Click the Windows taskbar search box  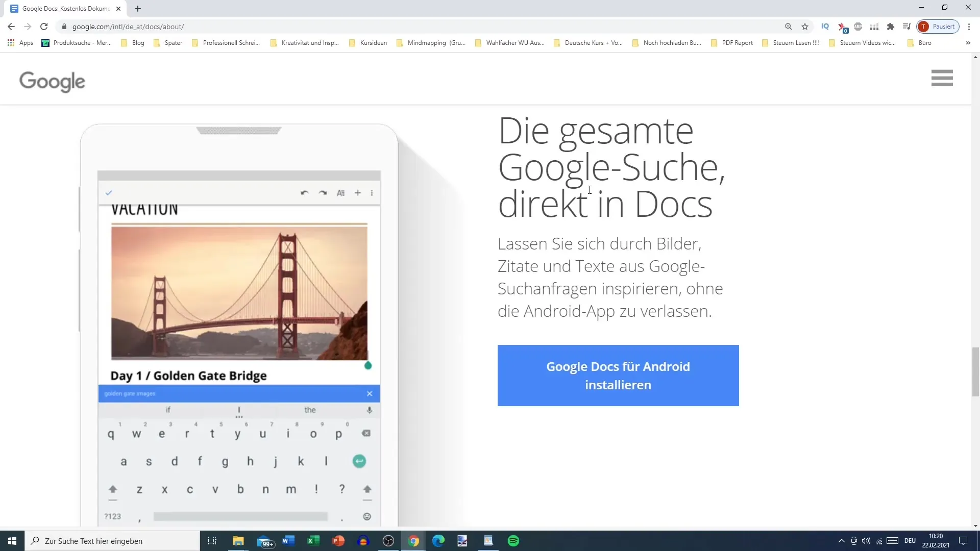point(112,541)
